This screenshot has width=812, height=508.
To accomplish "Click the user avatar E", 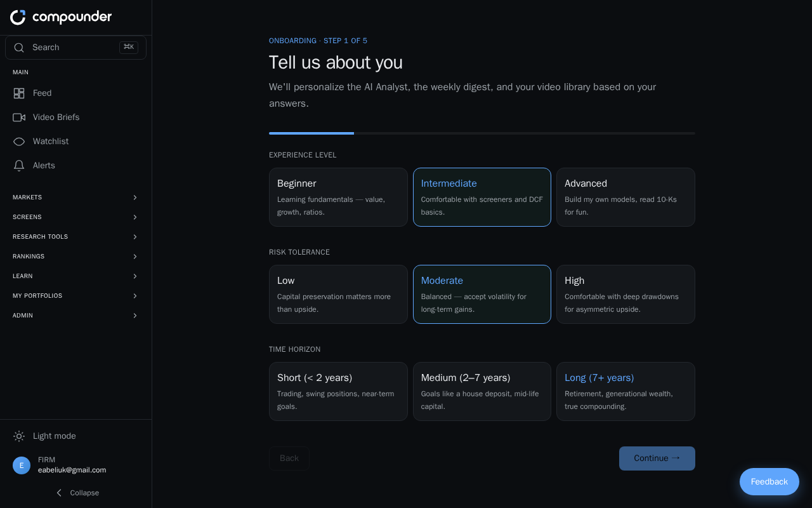I will point(22,465).
